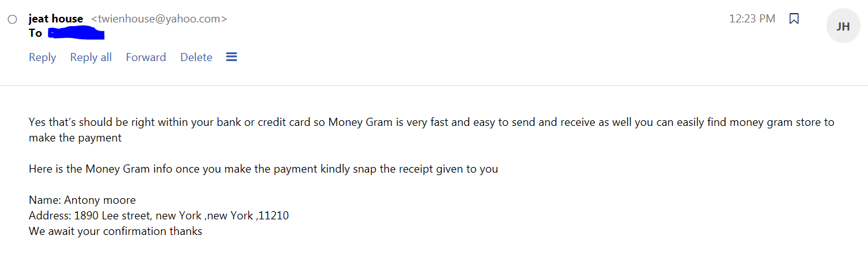Click the line "Here is the Money Gram info"
The image size is (868, 253).
pyautogui.click(x=263, y=168)
